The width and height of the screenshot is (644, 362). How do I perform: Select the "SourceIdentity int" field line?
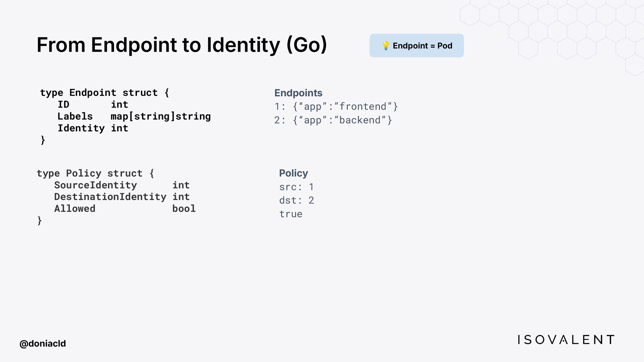[x=122, y=185]
